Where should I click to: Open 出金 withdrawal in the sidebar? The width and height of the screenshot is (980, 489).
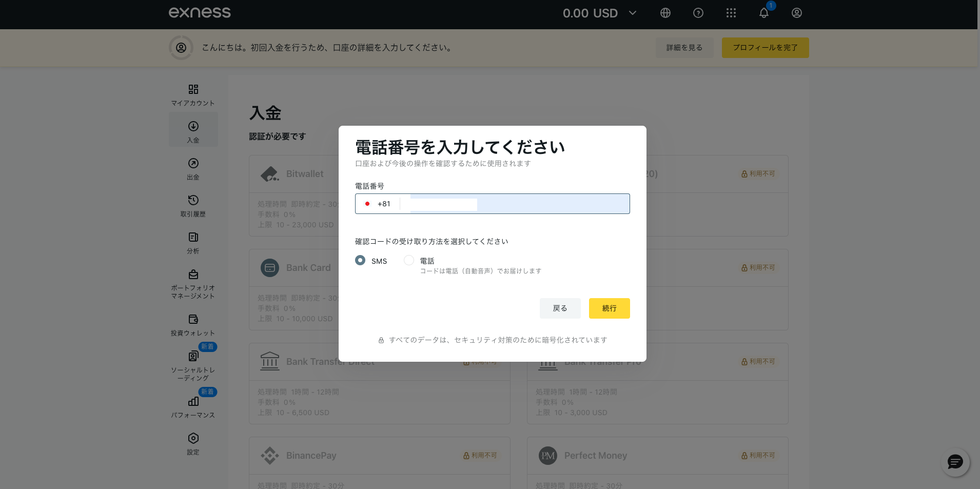(x=193, y=169)
